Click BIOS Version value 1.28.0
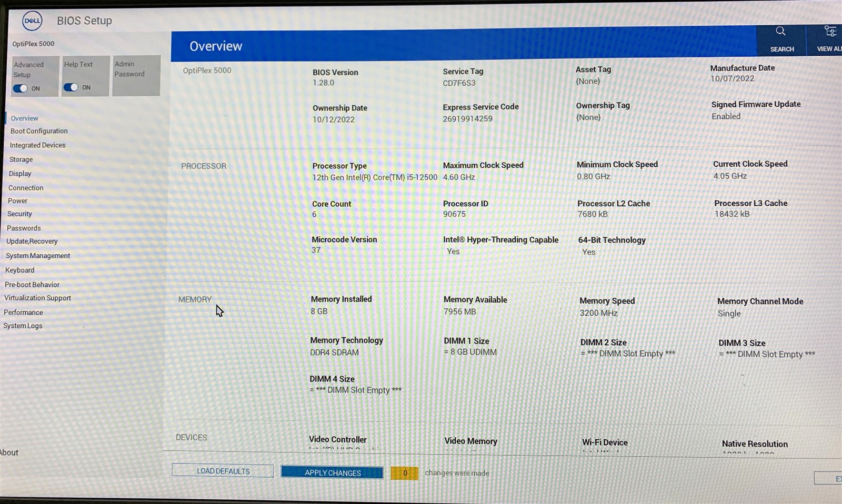 (323, 83)
